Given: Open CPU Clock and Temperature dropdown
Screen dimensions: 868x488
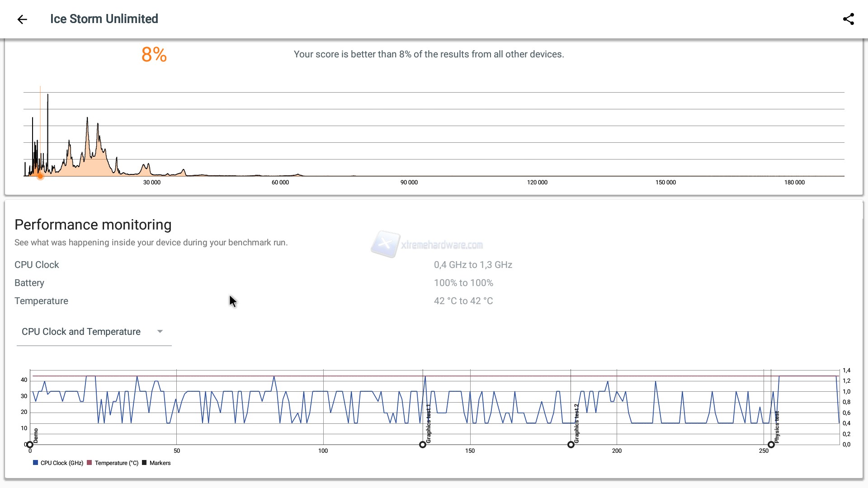Looking at the screenshot, I should [81, 332].
